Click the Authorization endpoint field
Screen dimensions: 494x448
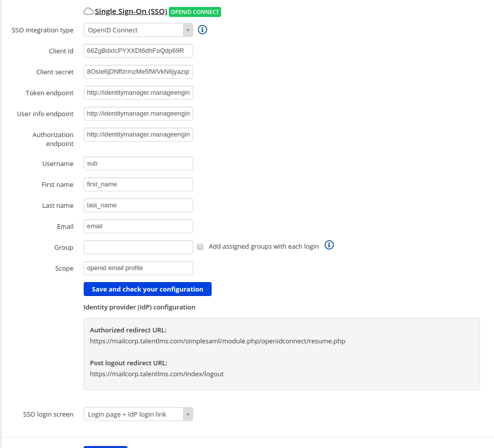[x=138, y=135]
